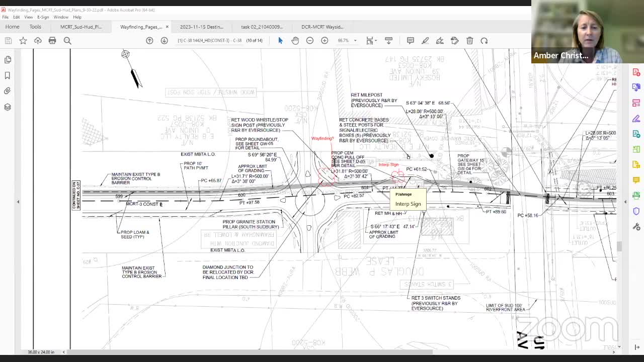Open Combine Files tool in right pane
644x362 pixels.
(636, 87)
